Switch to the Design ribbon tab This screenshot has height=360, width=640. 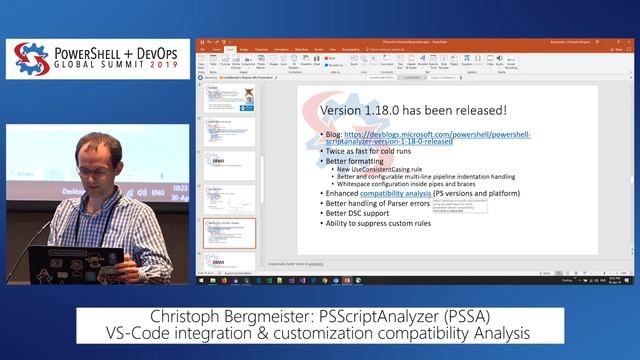pos(244,49)
